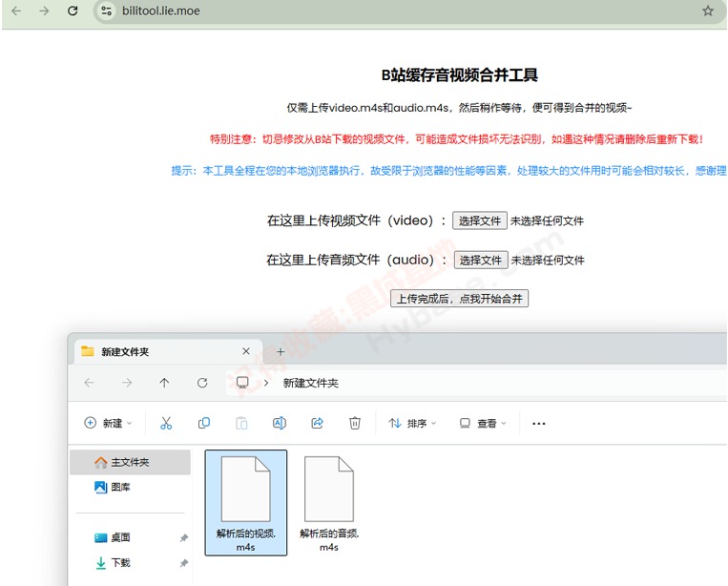The width and height of the screenshot is (728, 586).
Task: Click the PC monitor icon in breadcrumb
Action: click(x=242, y=383)
